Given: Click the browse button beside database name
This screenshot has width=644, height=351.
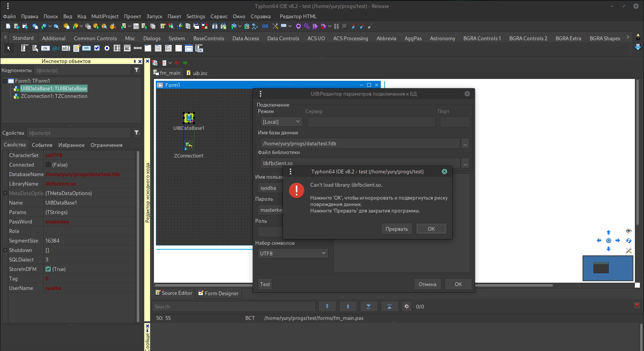Looking at the screenshot, I should pyautogui.click(x=465, y=143).
